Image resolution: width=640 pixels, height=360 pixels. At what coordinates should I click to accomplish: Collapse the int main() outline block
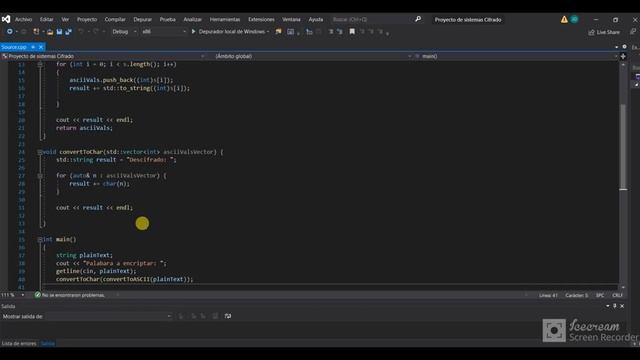(40, 240)
